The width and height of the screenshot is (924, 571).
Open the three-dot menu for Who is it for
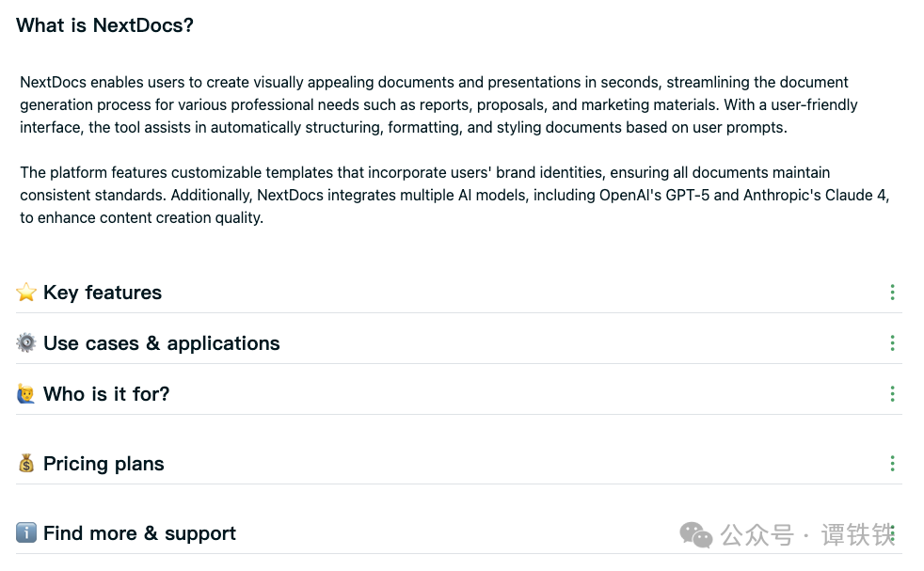click(x=892, y=394)
